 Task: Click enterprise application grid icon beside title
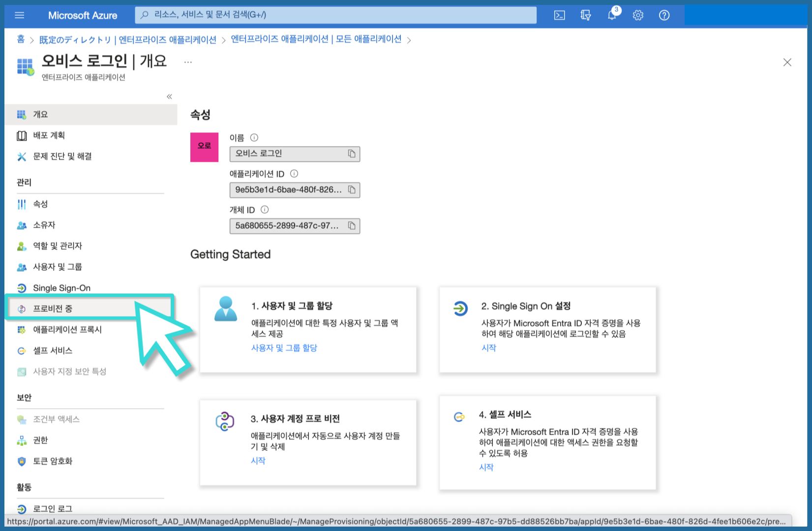click(x=26, y=67)
